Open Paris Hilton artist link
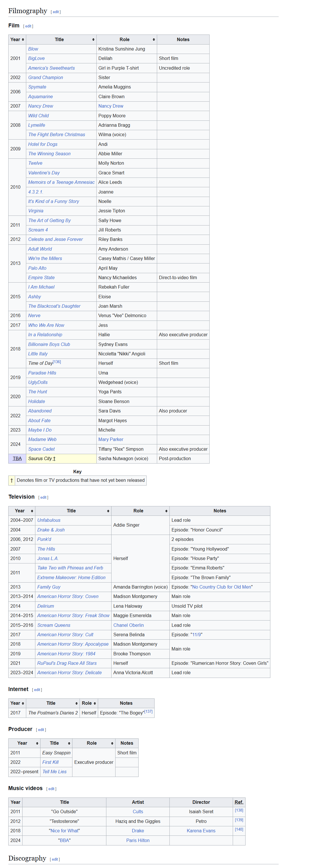The height and width of the screenshot is (868, 314). (138, 840)
